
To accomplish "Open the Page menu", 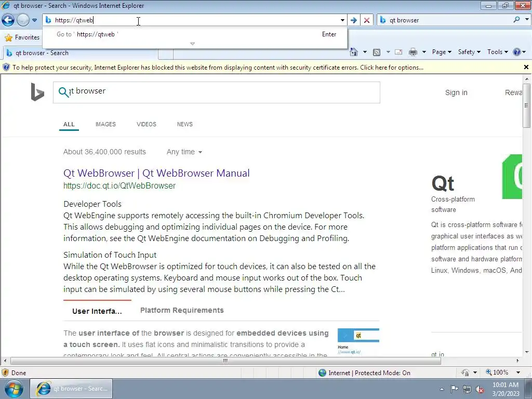I will tap(442, 52).
